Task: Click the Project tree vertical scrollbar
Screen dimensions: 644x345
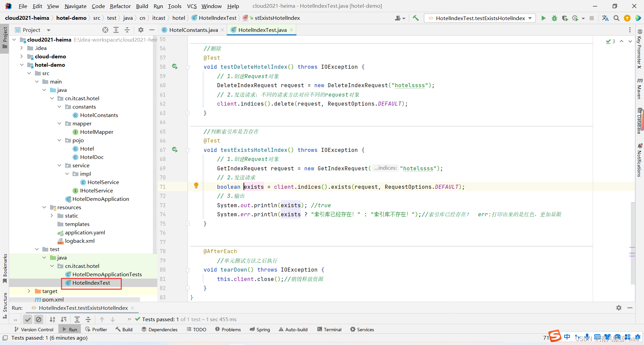Action: [x=155, y=144]
